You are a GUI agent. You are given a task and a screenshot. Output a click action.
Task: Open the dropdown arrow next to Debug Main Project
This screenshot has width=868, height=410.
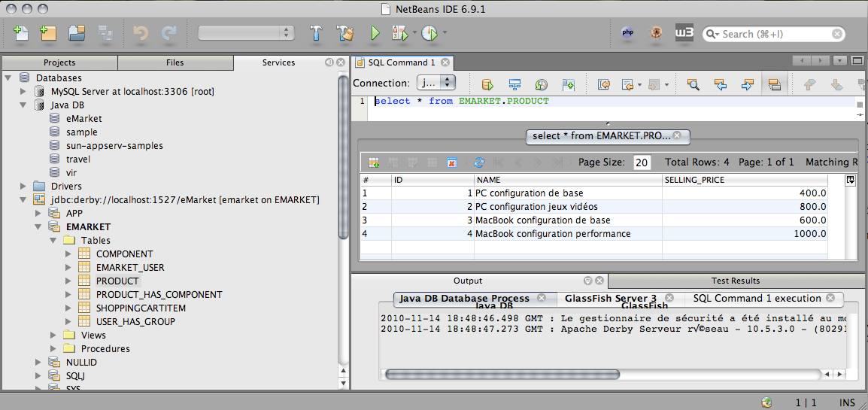pos(414,33)
